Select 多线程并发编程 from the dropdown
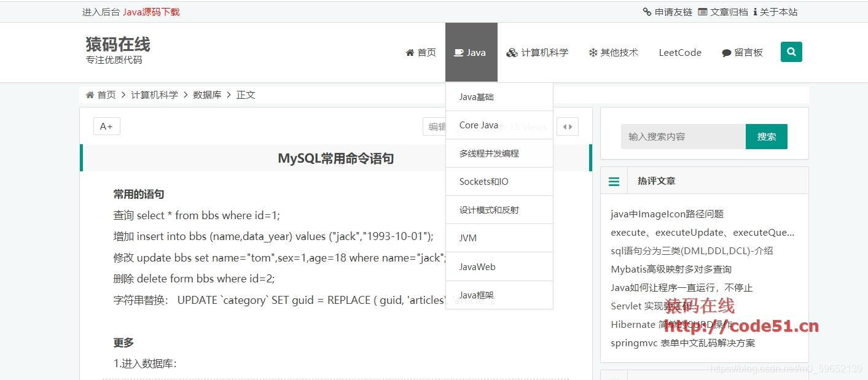The image size is (868, 380). coord(499,153)
